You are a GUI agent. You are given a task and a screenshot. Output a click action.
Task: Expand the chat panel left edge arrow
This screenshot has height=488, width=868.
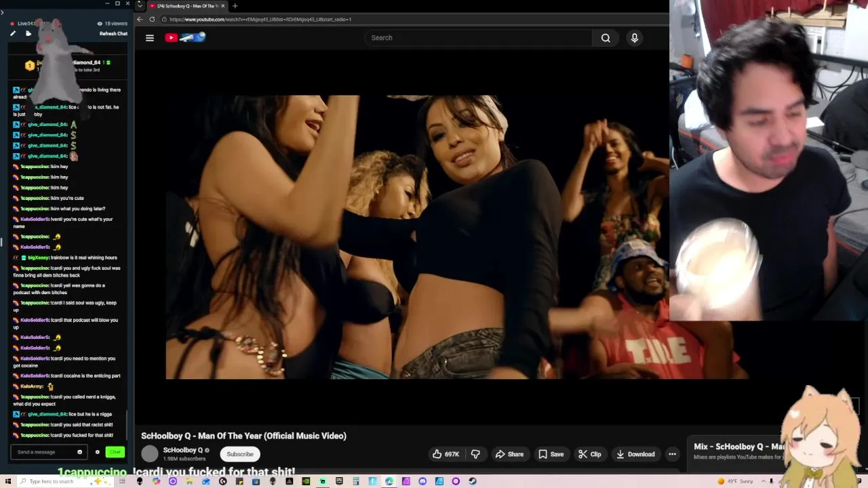point(2,12)
